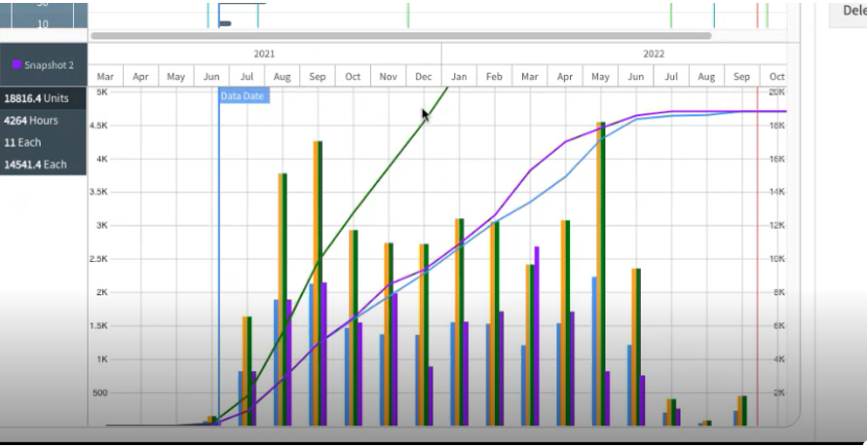Click the horizontal scrollbar above the timeline
This screenshot has width=868, height=447.
point(400,35)
